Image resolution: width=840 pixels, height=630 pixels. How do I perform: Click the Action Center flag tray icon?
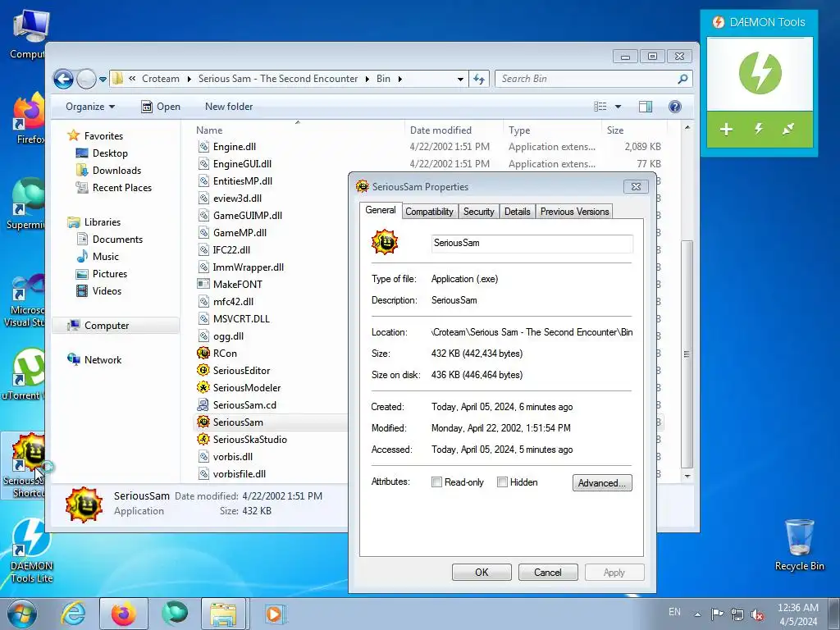point(717,614)
